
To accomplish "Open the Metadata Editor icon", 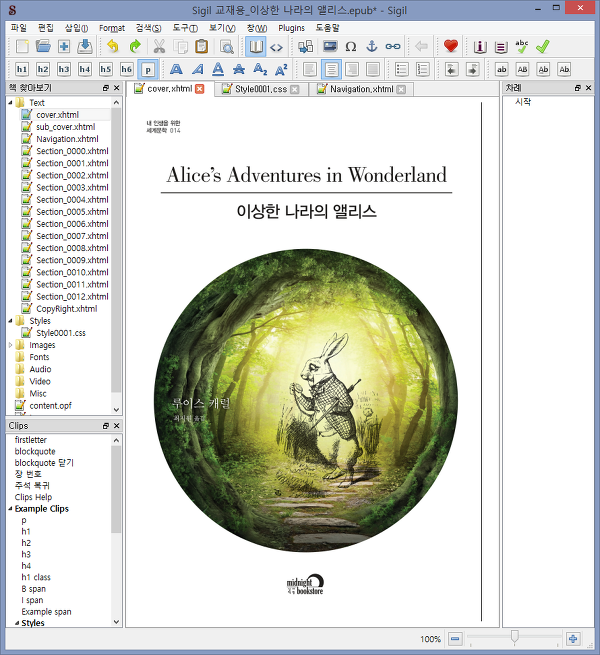I will pos(480,47).
